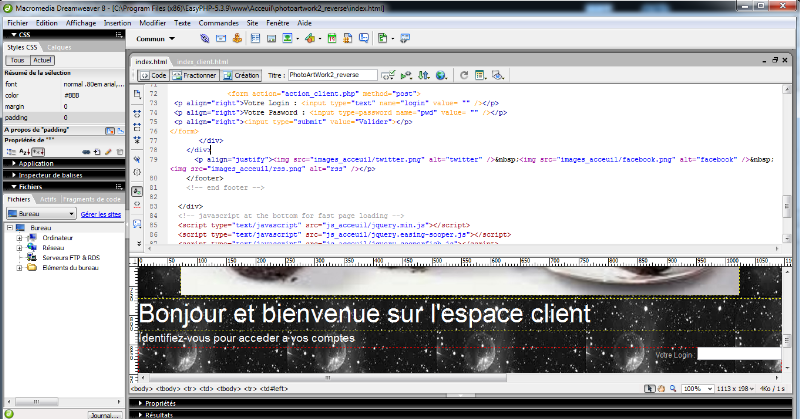Switch to the Calques tab
800x419 pixels.
click(x=59, y=47)
